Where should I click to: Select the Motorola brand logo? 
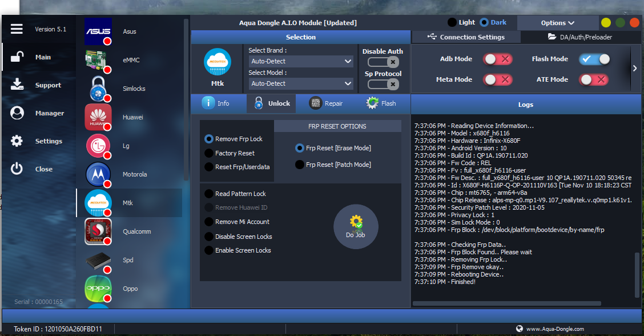[x=98, y=174]
